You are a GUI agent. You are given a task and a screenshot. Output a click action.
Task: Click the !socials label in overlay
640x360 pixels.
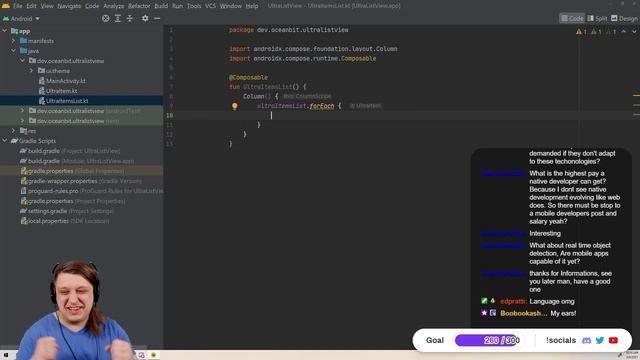tap(561, 340)
